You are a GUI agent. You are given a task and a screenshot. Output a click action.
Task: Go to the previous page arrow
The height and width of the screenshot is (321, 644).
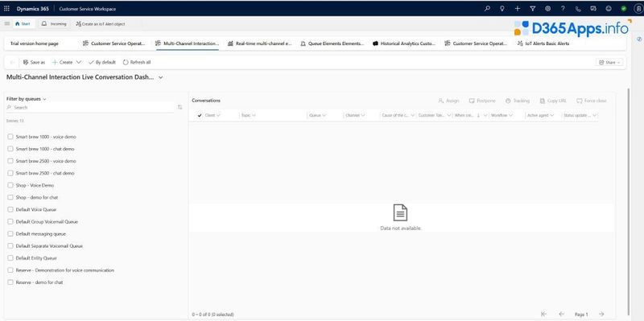(561, 314)
